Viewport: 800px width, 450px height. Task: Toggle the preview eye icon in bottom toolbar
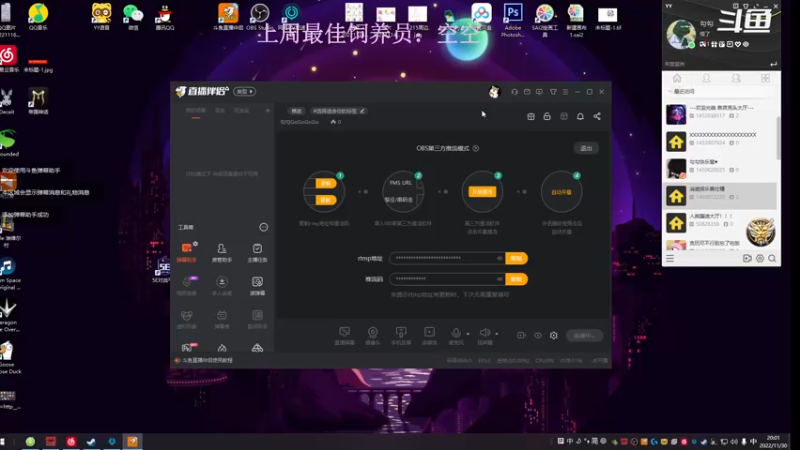538,336
